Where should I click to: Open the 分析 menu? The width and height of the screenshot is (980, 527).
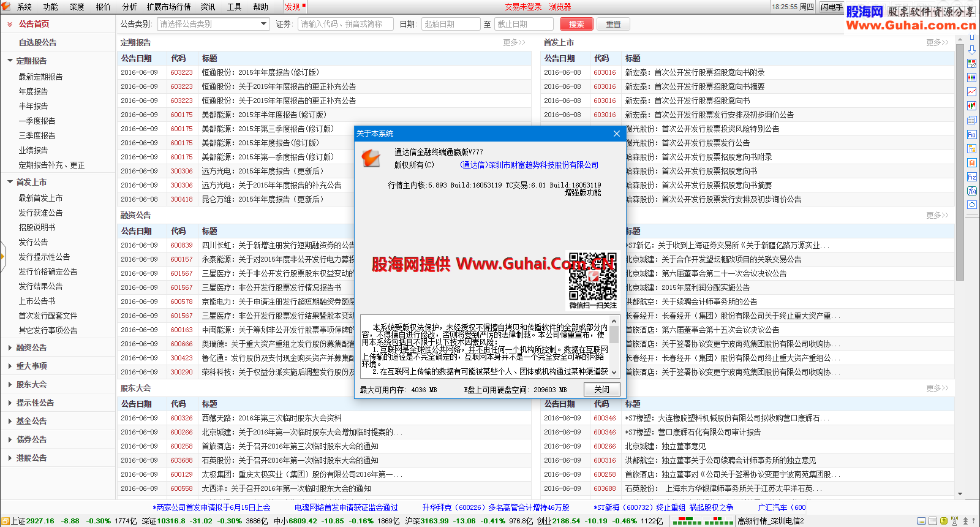129,7
